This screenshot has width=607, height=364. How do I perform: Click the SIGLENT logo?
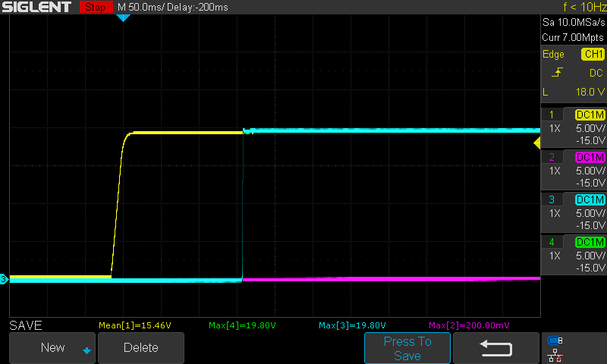[36, 7]
